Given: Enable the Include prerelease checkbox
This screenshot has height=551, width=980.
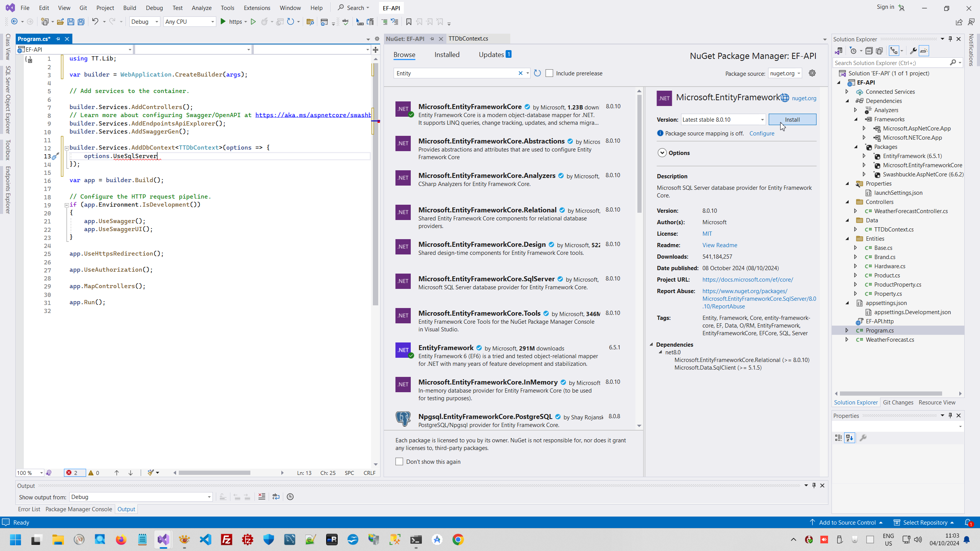Looking at the screenshot, I should pos(549,73).
